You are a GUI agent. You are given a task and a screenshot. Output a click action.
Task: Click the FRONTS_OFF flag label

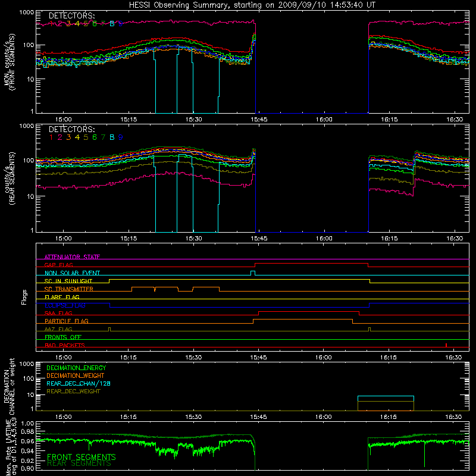click(63, 337)
